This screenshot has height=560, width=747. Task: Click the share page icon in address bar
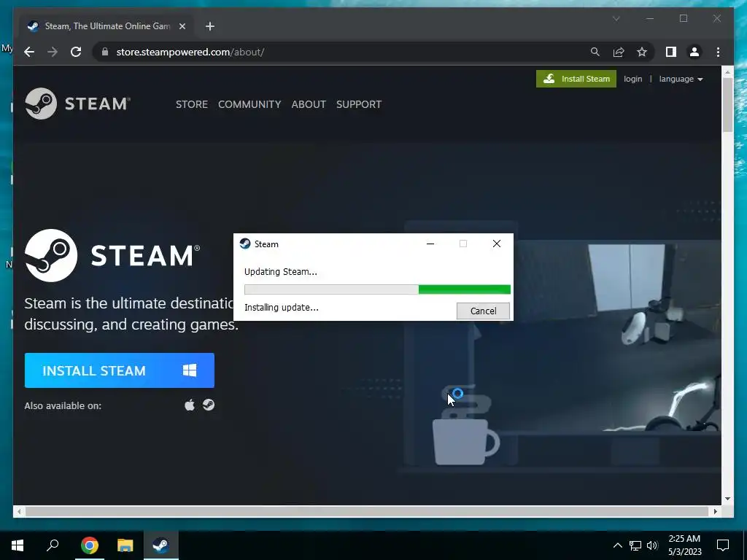click(619, 52)
